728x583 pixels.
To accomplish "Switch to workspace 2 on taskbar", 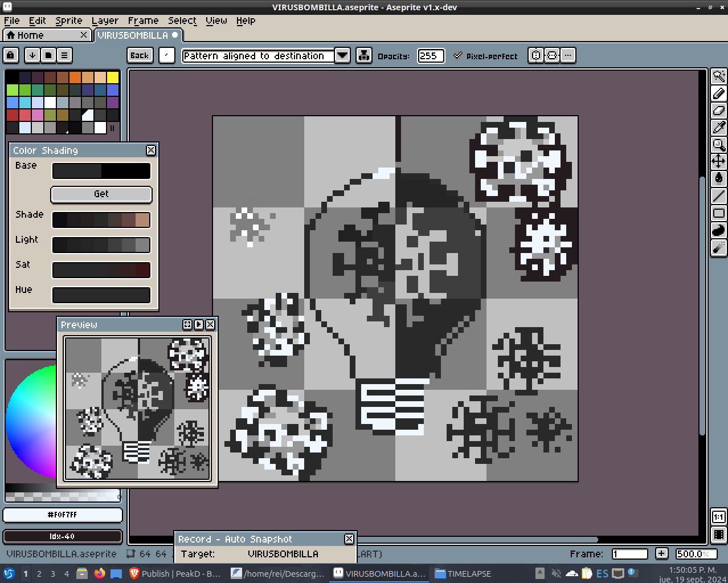I will point(39,573).
